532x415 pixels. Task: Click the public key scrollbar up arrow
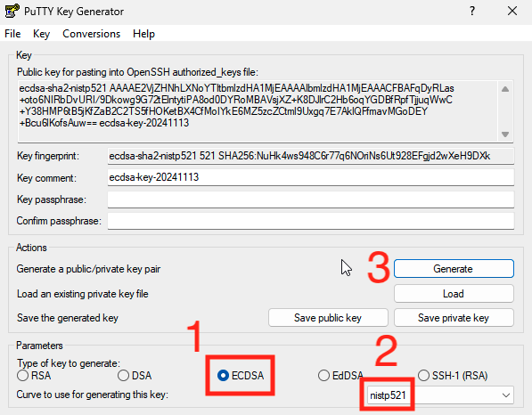pyautogui.click(x=505, y=89)
